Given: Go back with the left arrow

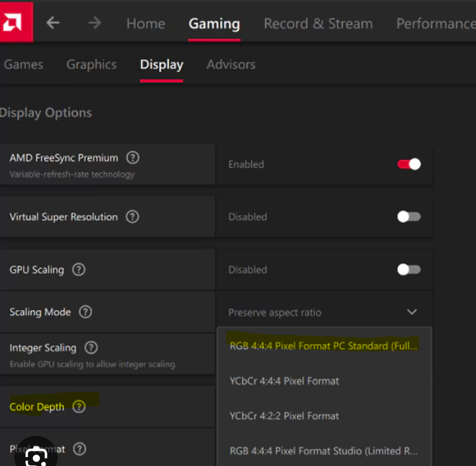Looking at the screenshot, I should 53,23.
